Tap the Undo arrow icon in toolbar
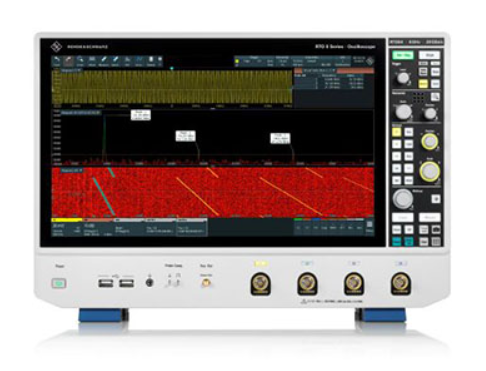Viewport: 486px width, 371px height. pyautogui.click(x=57, y=61)
